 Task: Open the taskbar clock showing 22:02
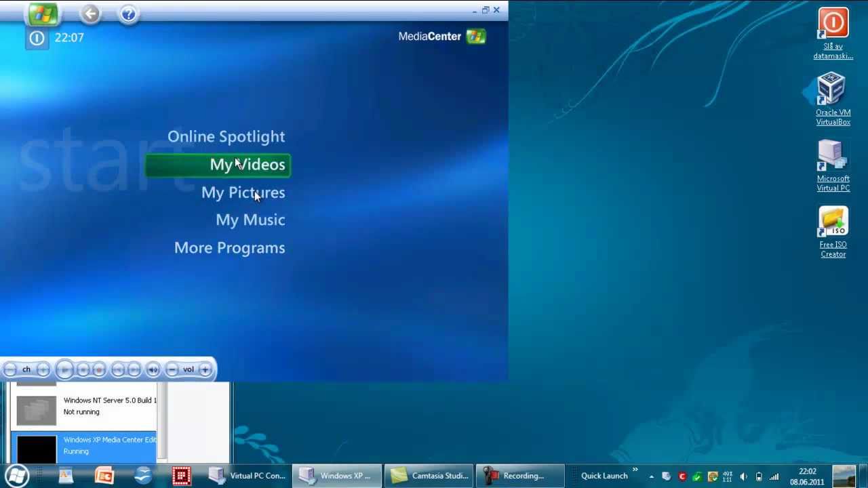(807, 476)
